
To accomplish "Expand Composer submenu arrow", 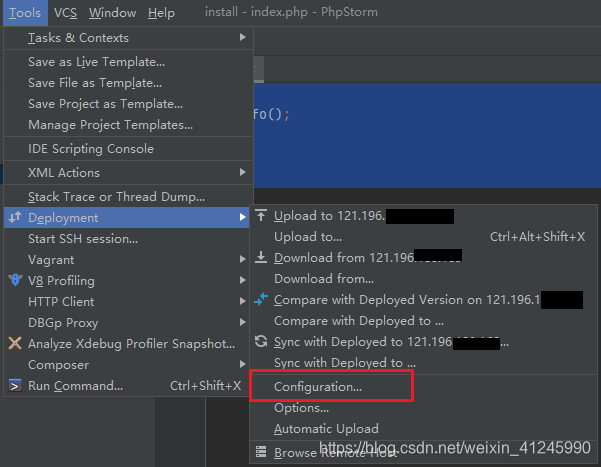I will (x=242, y=364).
